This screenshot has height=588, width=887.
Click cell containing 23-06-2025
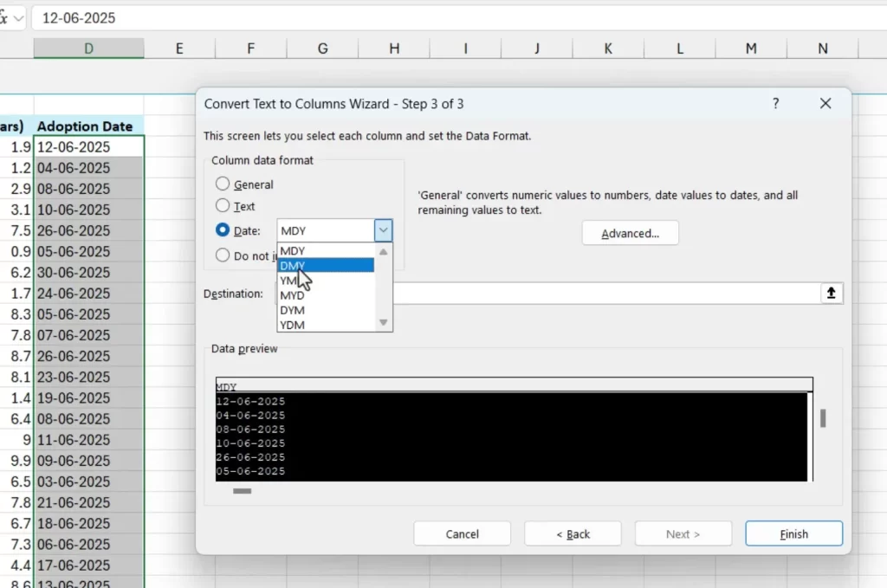(x=89, y=377)
